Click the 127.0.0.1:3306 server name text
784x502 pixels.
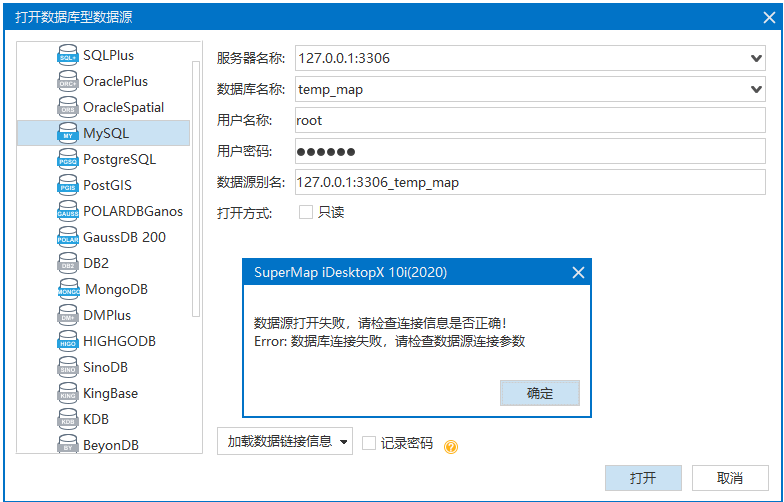click(x=344, y=58)
